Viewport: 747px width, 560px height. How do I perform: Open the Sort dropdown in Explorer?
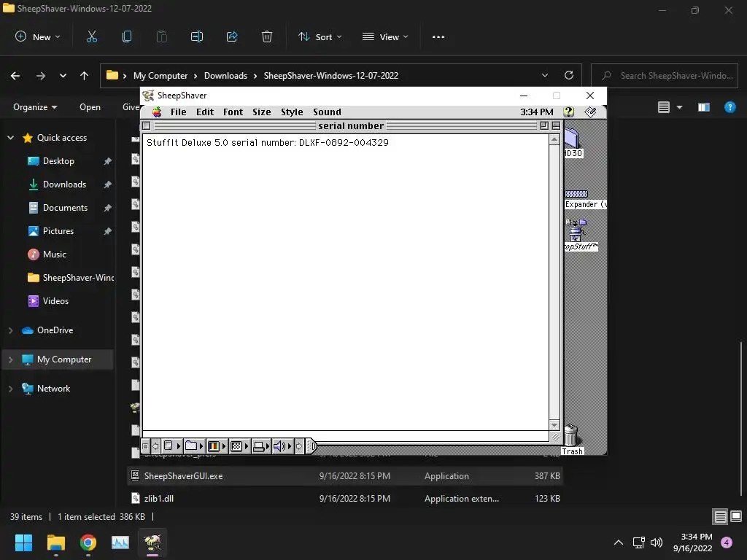pyautogui.click(x=320, y=36)
